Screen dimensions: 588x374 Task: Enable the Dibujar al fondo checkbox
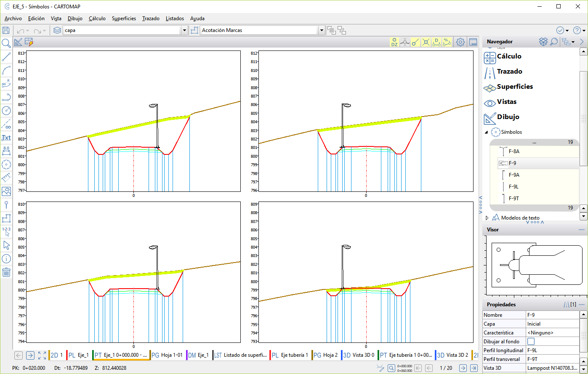(x=531, y=342)
